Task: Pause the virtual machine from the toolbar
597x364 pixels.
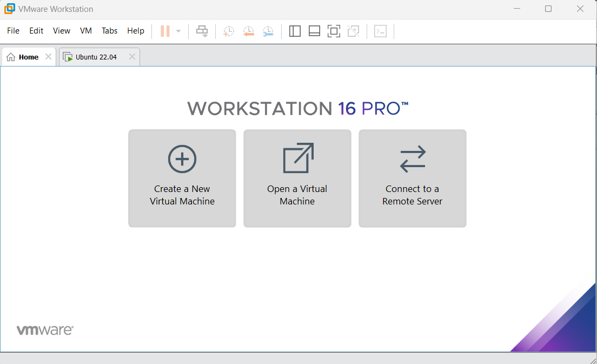Action: tap(165, 31)
